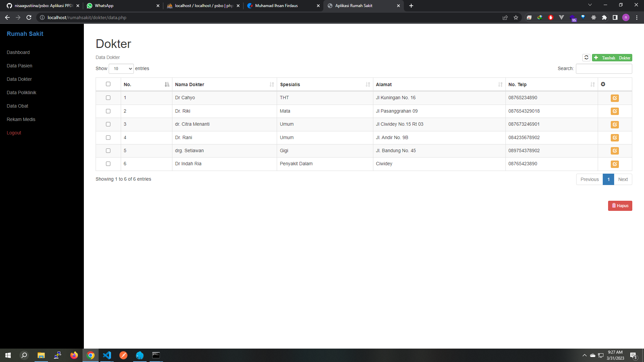
Task: Switch to the Muhamad Ihsan Firdaus tab
Action: tap(283, 6)
